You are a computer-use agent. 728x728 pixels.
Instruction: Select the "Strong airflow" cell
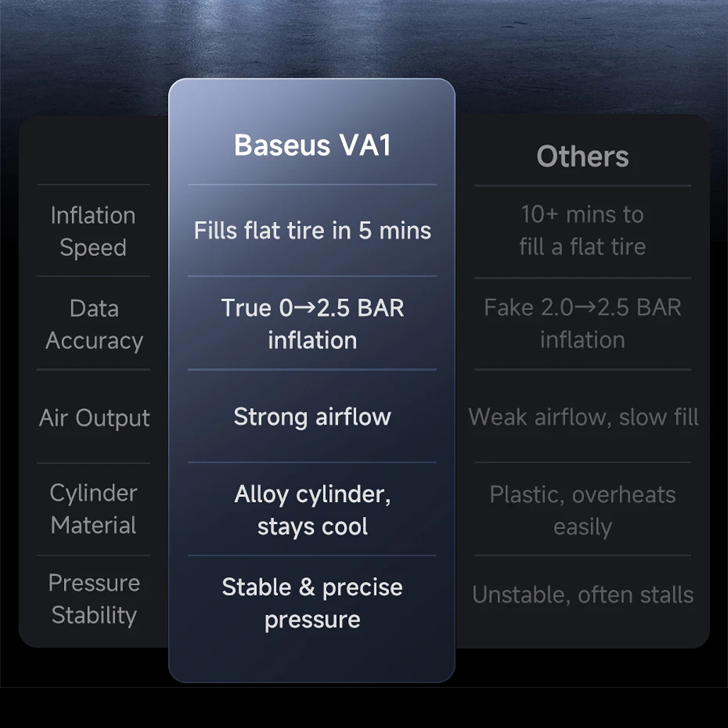(312, 417)
